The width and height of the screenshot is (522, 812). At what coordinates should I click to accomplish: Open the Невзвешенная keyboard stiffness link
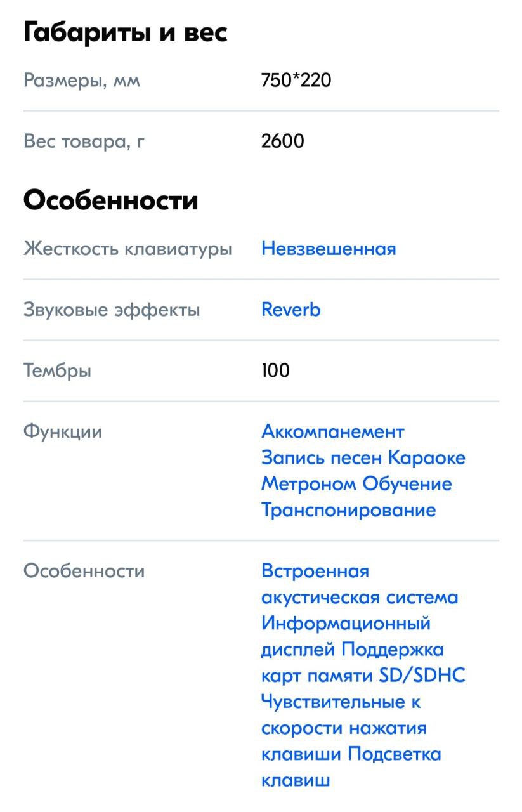(329, 249)
